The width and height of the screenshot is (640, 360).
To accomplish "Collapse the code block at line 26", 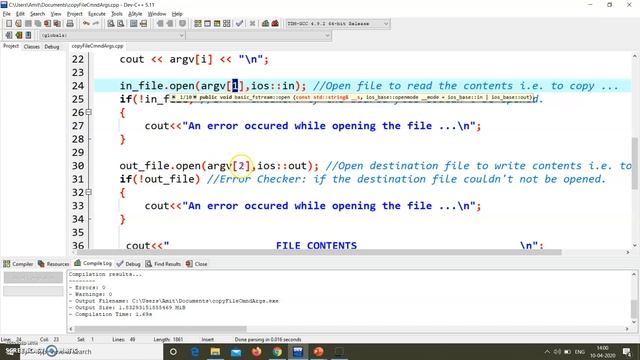I will [x=89, y=112].
